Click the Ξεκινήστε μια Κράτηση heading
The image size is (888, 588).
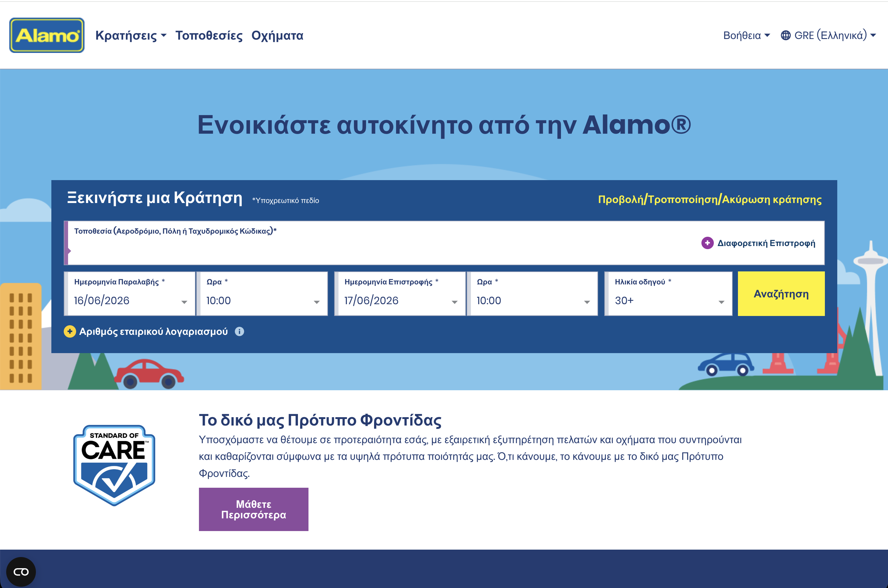click(x=154, y=198)
